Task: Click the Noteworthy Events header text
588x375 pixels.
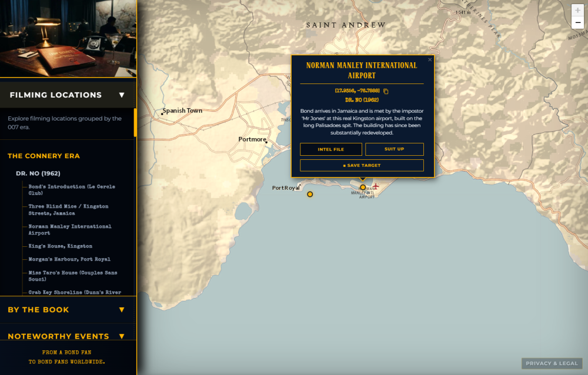Action: pos(58,336)
